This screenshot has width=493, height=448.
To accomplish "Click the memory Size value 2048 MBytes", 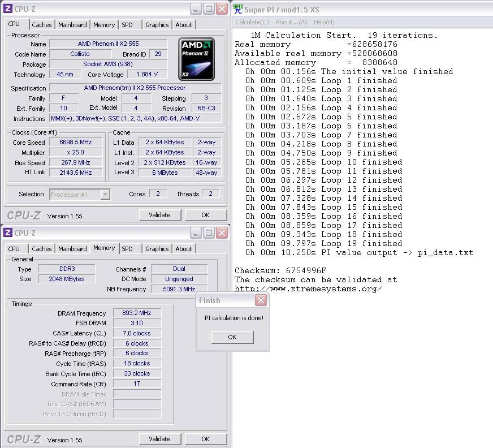I will coord(67,279).
